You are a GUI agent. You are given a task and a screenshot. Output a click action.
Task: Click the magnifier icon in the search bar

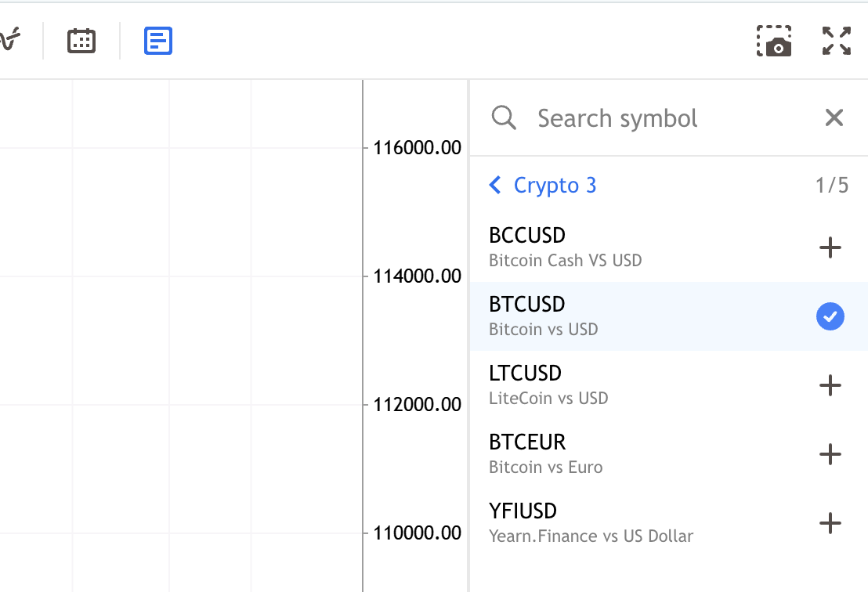pos(504,117)
